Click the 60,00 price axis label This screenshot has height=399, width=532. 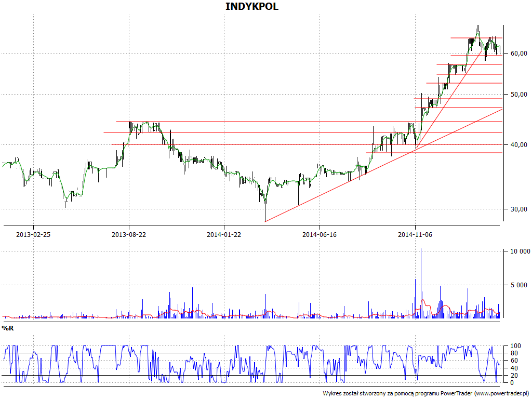click(519, 54)
